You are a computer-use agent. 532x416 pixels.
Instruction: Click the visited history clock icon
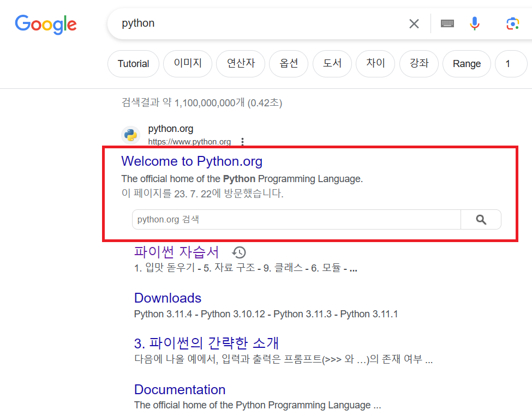tap(239, 252)
